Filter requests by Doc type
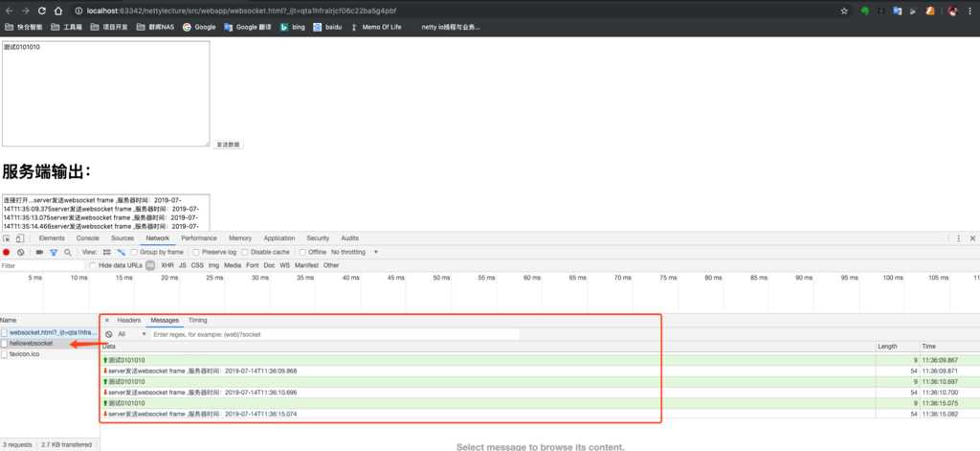Image resolution: width=980 pixels, height=451 pixels. 269,265
